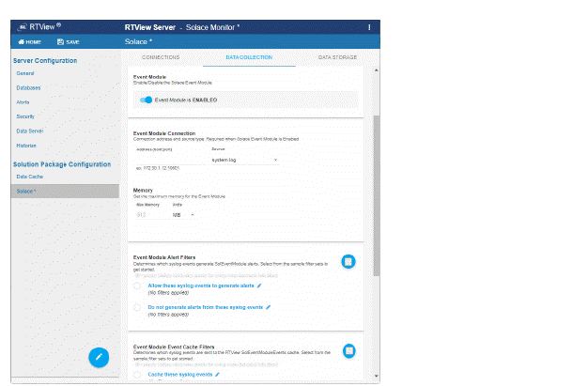
Task: Open the Source dropdown showing system log
Action: (x=244, y=161)
